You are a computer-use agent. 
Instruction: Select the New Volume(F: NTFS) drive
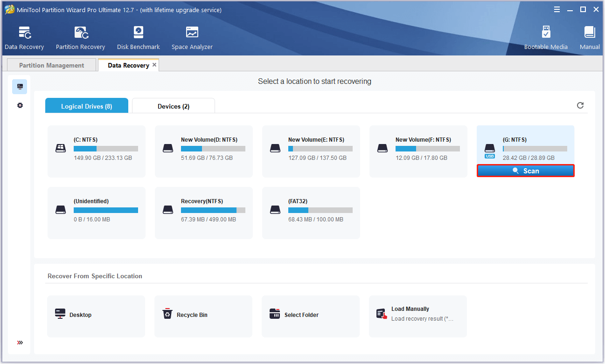pyautogui.click(x=418, y=151)
